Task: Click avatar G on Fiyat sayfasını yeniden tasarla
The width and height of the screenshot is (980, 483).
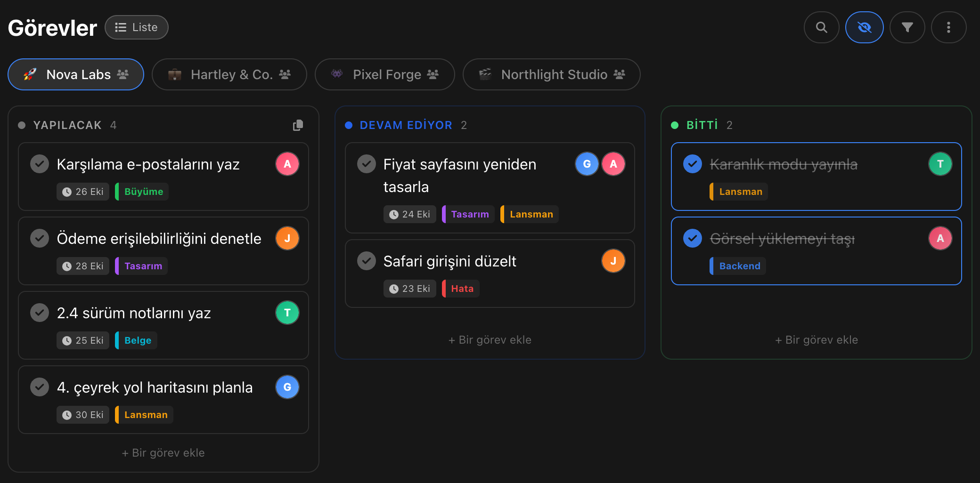Action: (587, 164)
